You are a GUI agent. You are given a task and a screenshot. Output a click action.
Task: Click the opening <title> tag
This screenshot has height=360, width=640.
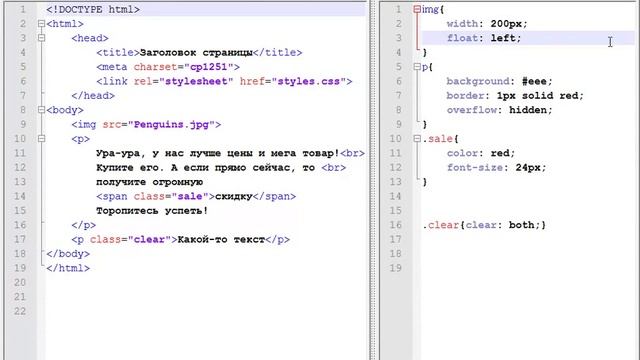(x=118, y=53)
